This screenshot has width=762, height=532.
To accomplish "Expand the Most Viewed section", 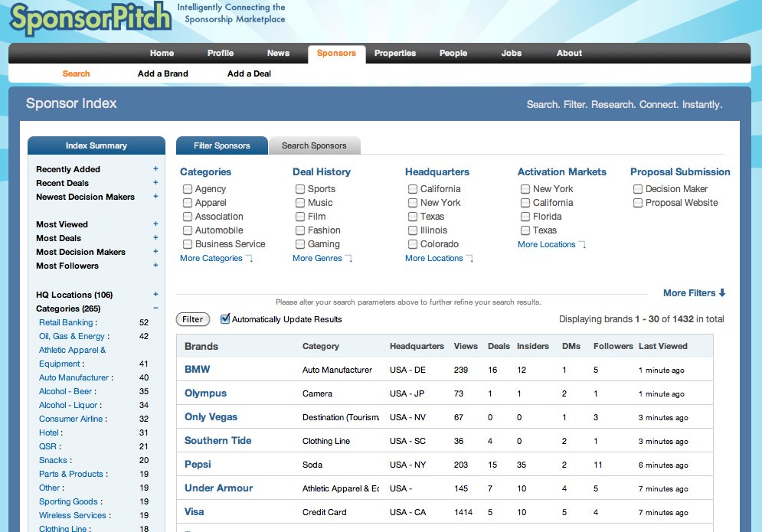I will 155,224.
